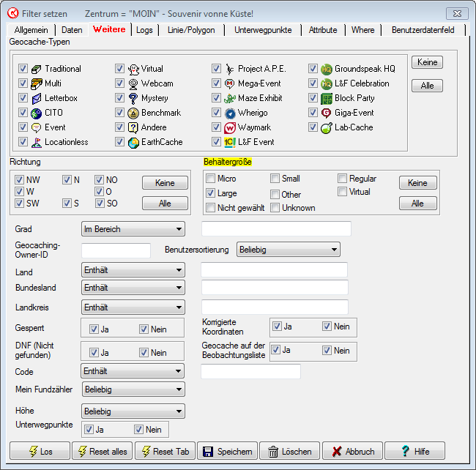Open the Mein Fundzähler dropdown

click(x=133, y=389)
